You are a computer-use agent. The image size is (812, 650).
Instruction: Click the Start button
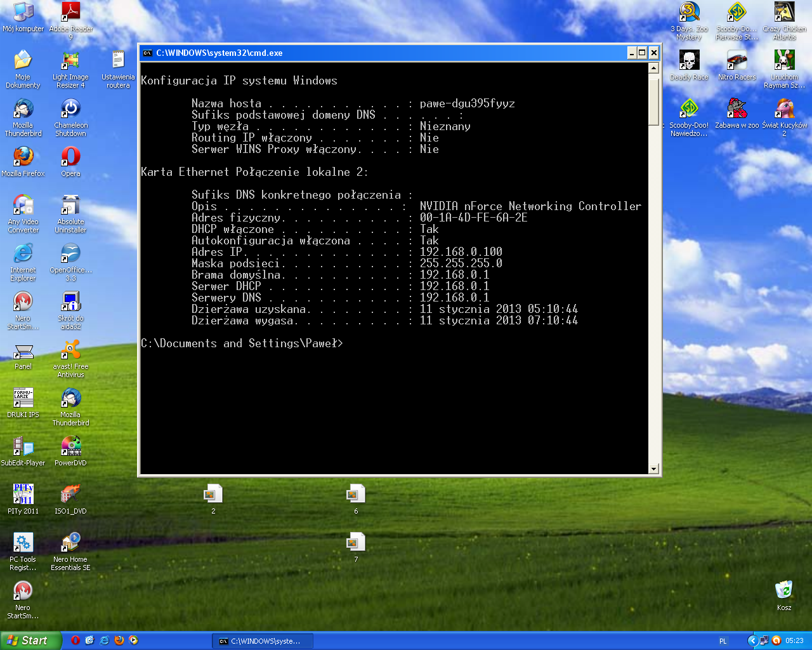[30, 640]
